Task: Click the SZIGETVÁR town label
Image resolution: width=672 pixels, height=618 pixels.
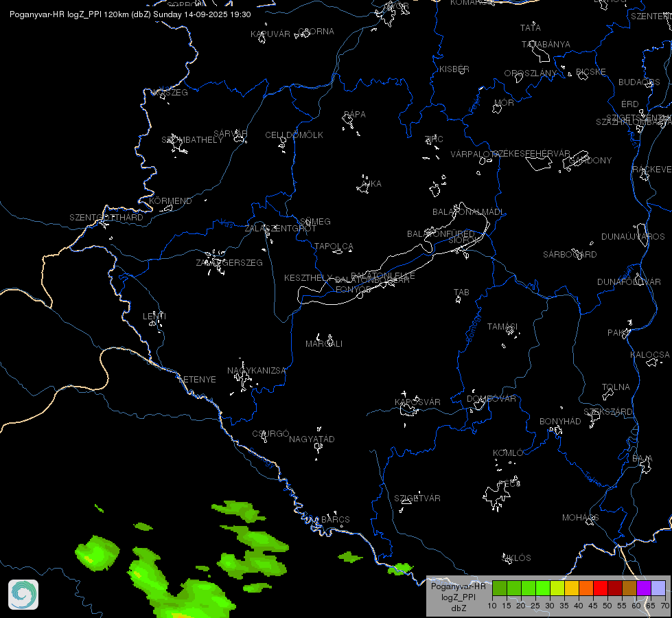Action: point(417,499)
